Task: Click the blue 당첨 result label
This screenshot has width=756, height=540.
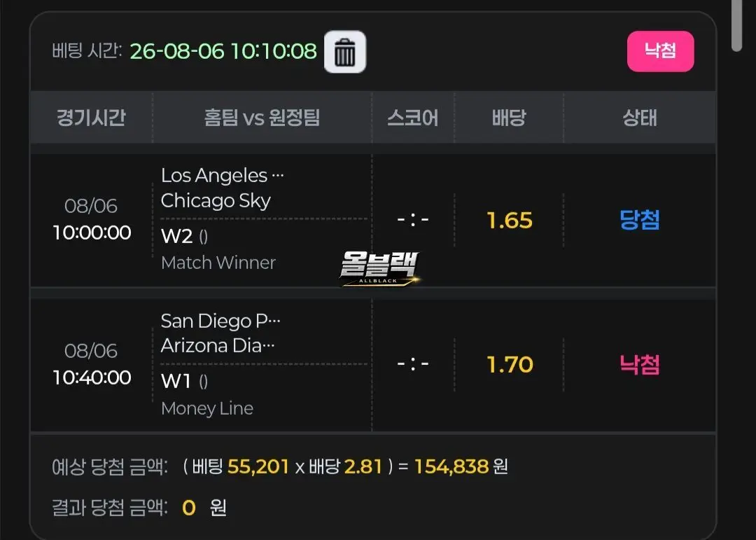Action: point(639,220)
